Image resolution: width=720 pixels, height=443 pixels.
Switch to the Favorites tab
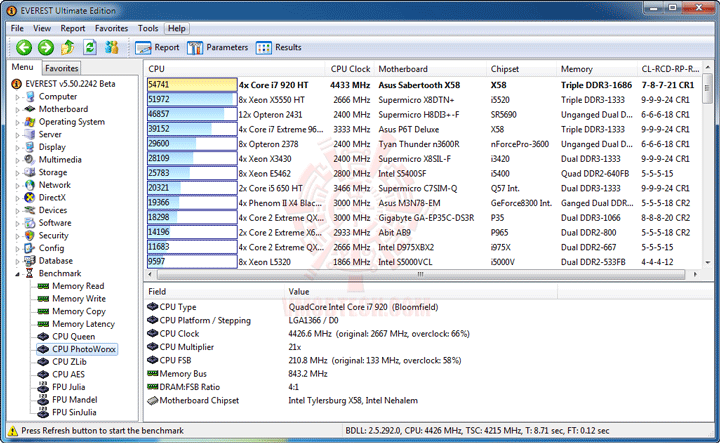[62, 68]
